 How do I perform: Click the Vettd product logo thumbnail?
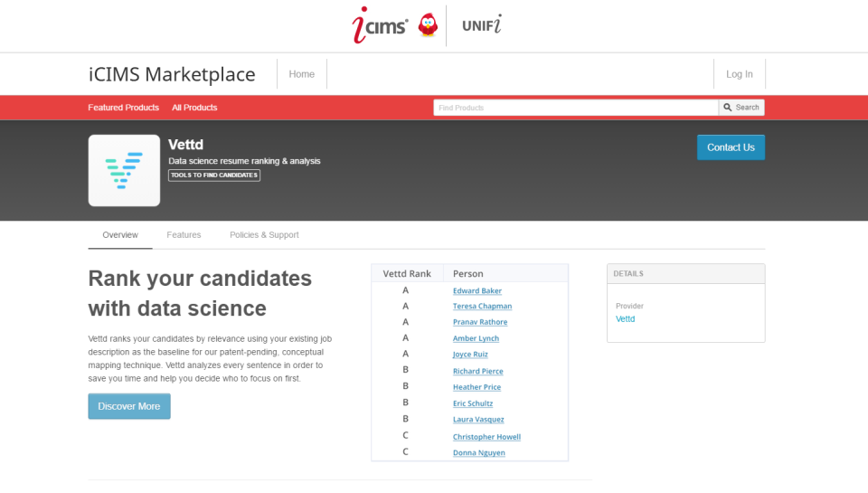[124, 171]
